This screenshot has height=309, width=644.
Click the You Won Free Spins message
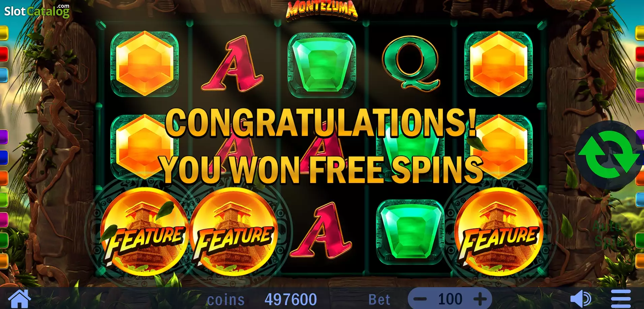[x=322, y=169]
